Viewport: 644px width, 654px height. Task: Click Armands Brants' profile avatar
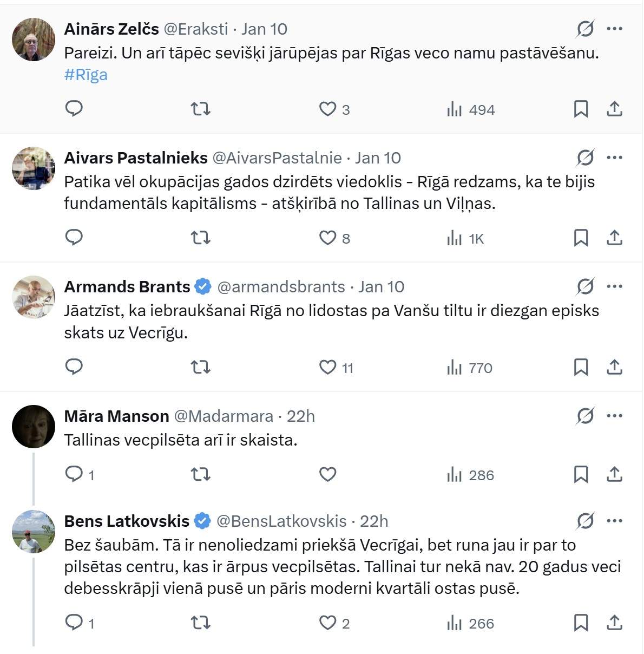(x=34, y=297)
